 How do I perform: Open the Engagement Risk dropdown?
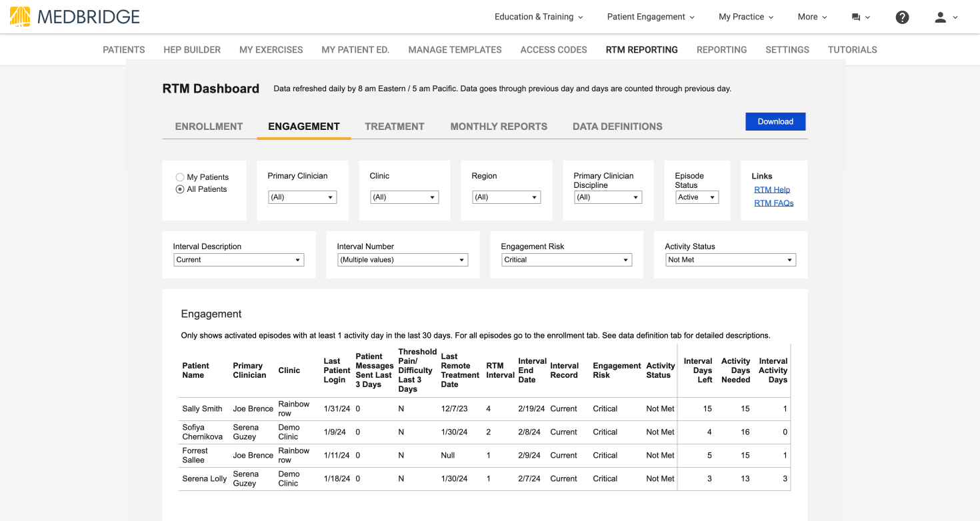567,260
